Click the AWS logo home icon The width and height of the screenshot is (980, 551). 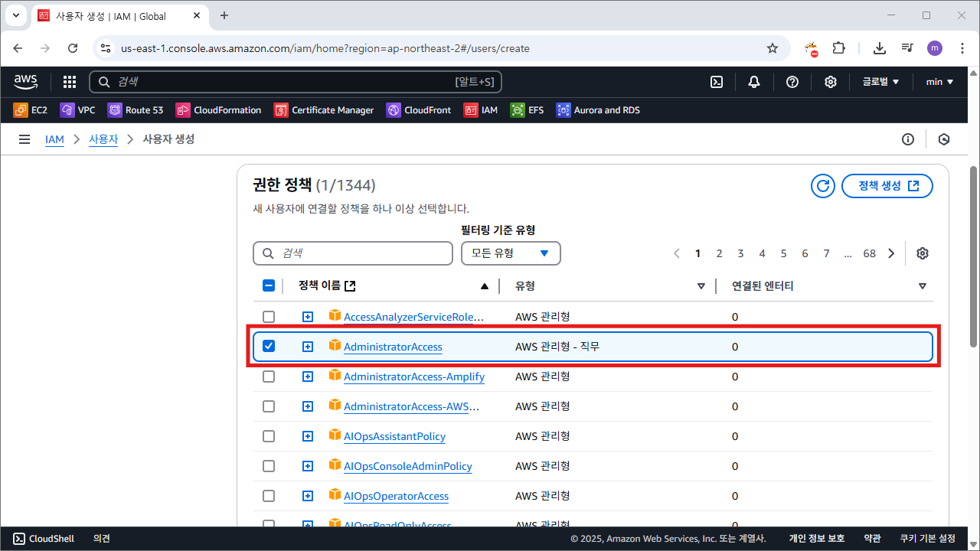point(26,81)
